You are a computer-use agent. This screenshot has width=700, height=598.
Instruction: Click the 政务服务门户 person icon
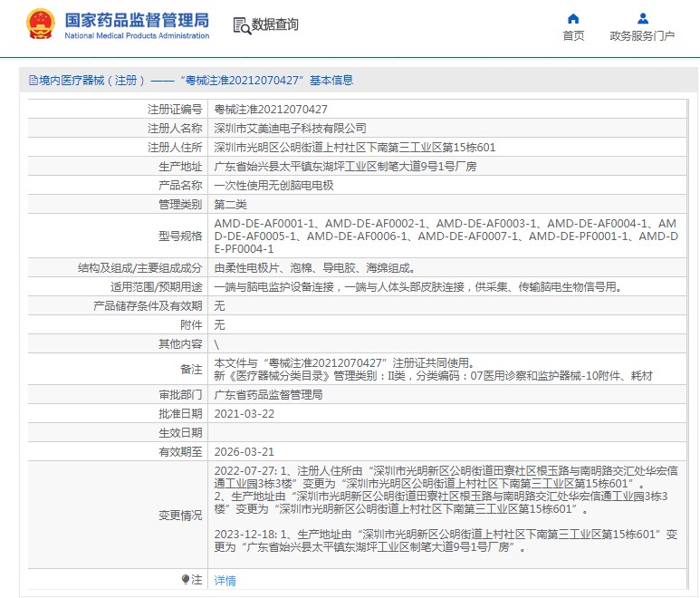pyautogui.click(x=642, y=18)
